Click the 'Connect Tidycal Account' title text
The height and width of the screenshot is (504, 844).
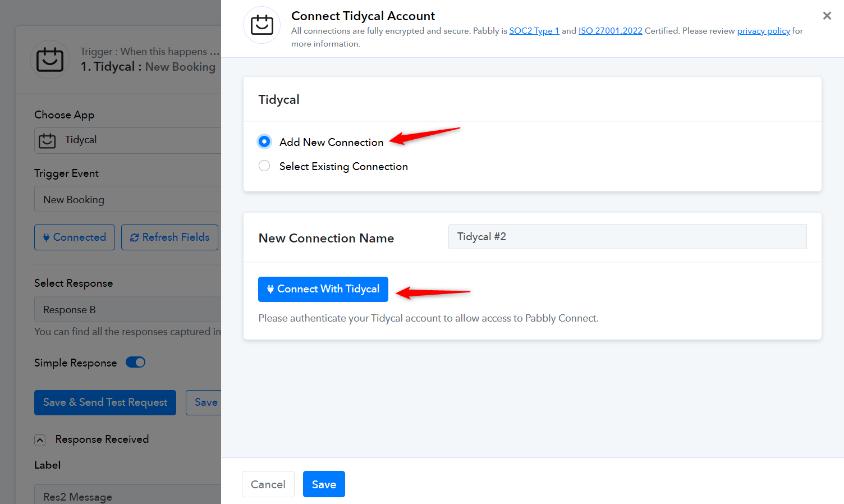click(363, 16)
